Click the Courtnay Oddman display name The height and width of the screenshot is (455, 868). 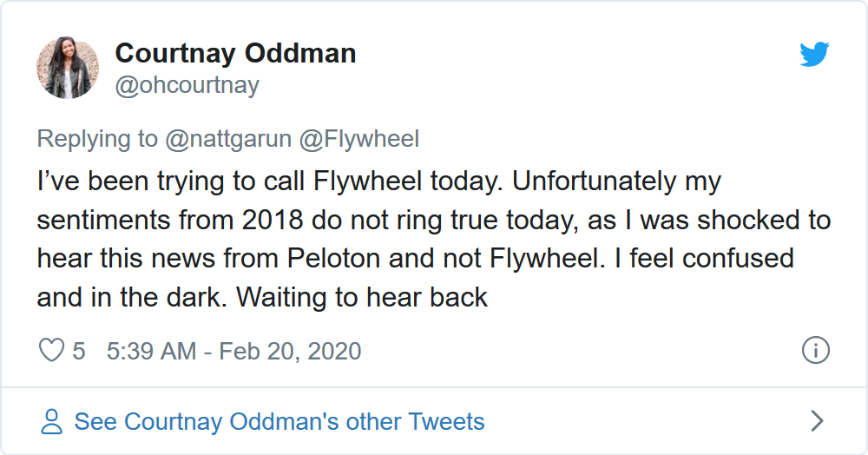coord(235,53)
